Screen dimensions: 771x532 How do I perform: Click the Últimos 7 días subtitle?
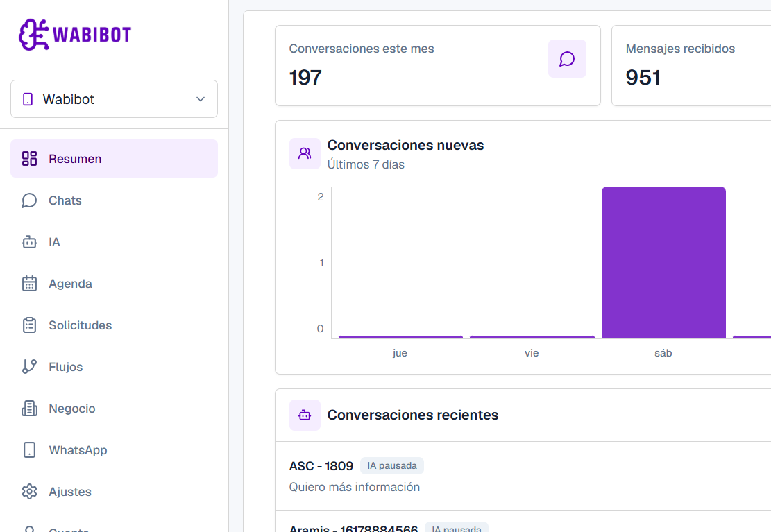366,164
